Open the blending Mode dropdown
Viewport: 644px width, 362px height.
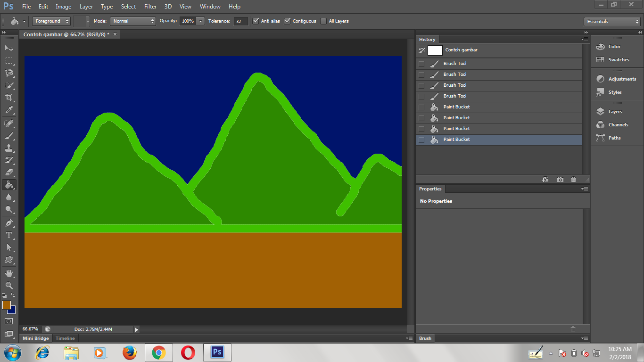(133, 21)
